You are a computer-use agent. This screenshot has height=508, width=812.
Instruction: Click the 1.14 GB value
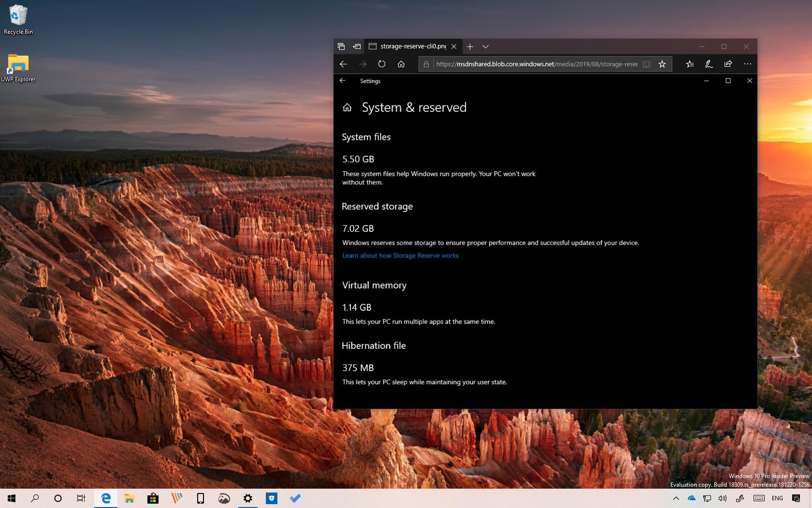357,307
